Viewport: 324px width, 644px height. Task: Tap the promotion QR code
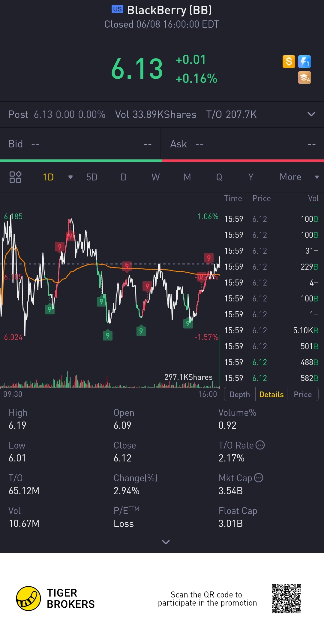(286, 598)
